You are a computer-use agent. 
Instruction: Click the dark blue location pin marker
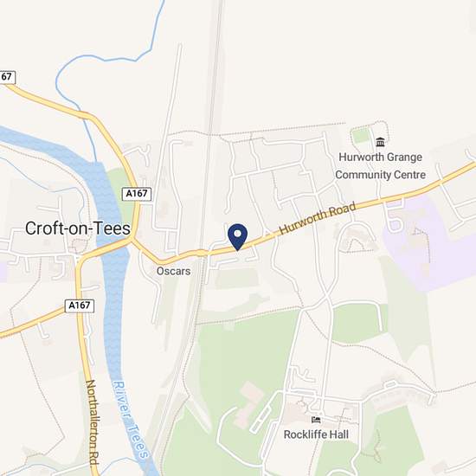click(x=237, y=237)
